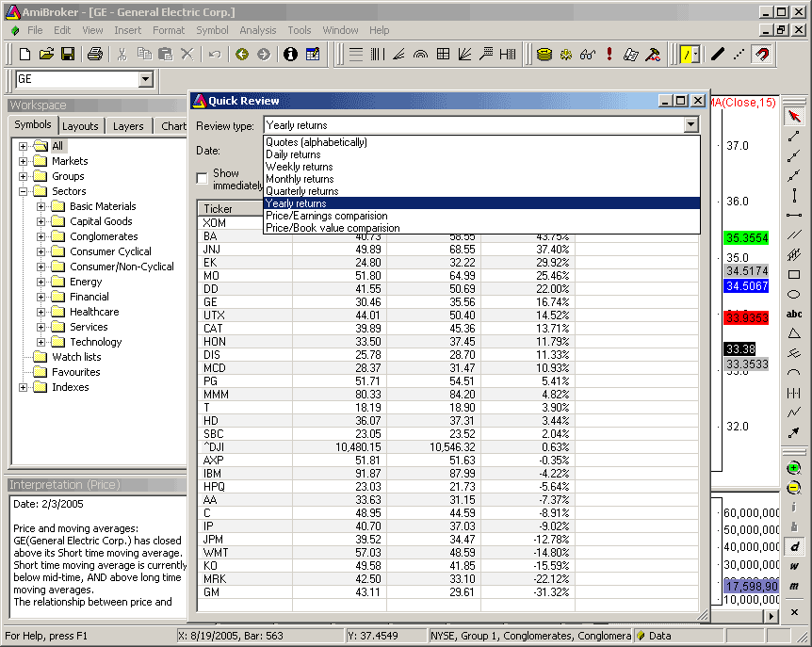Select the ellipse drawing tool
This screenshot has height=647, width=812.
(x=794, y=294)
